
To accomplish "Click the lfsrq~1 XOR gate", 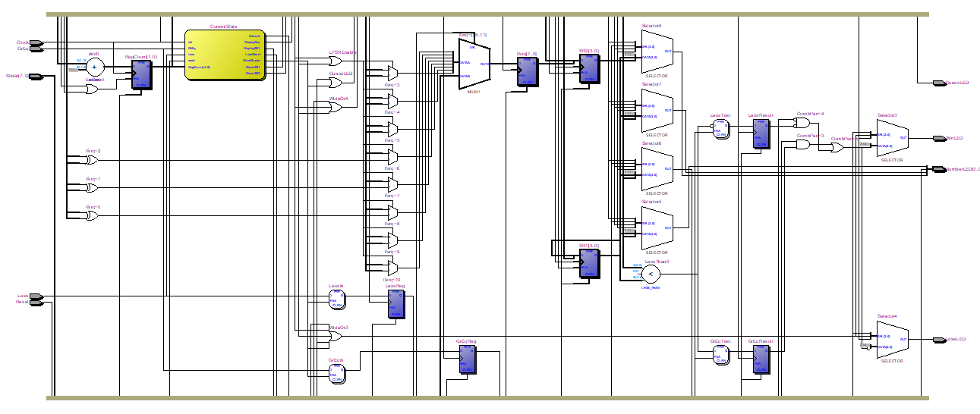I will [93, 188].
